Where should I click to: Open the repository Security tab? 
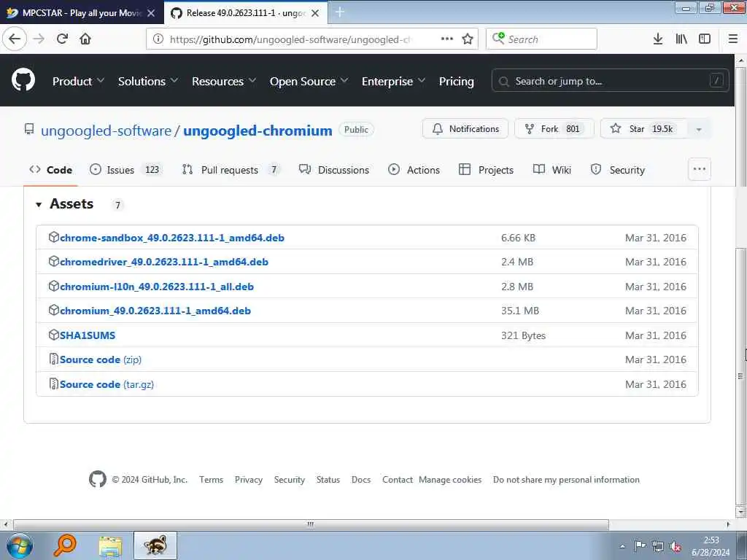point(617,169)
